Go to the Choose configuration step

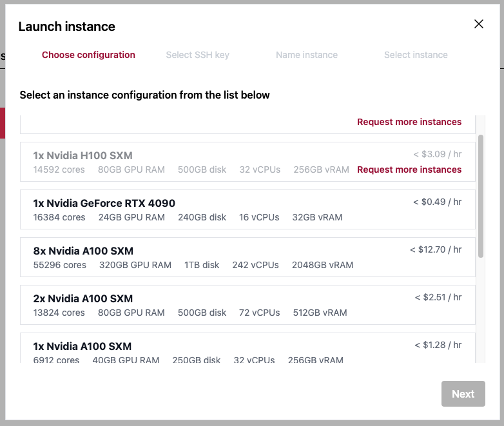88,55
